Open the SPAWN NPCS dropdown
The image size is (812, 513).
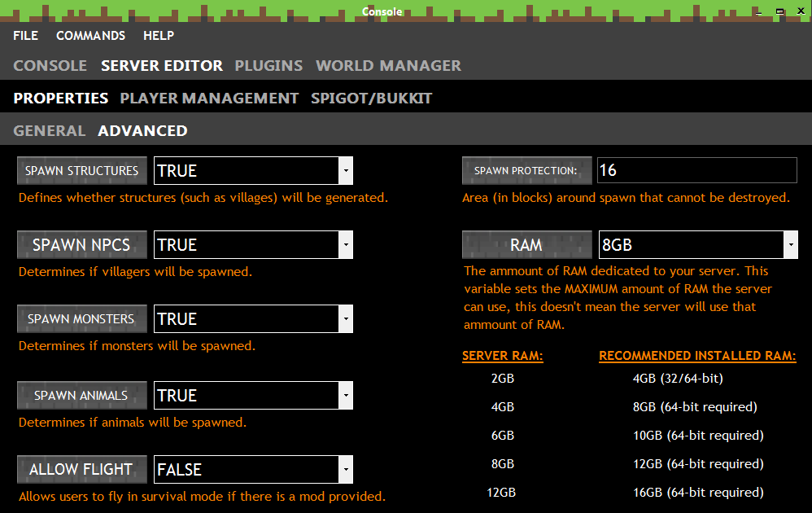click(x=347, y=244)
